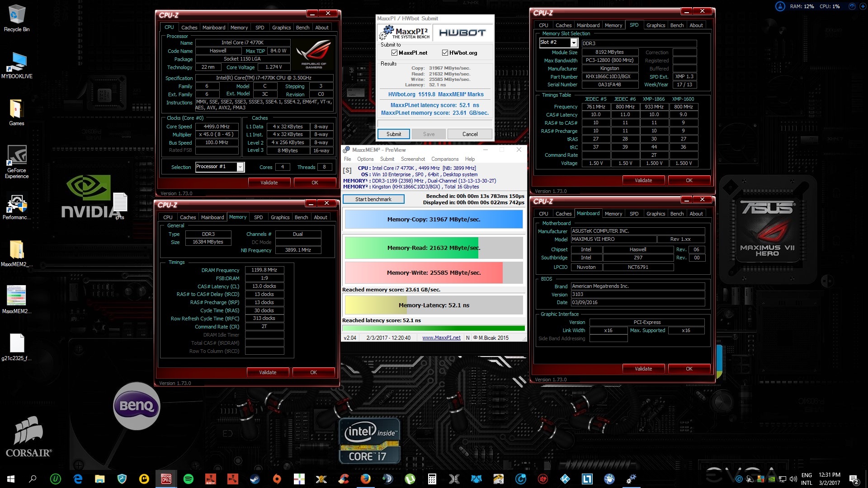Open File Explorer from the taskbar
This screenshot has width=868, height=488.
pyautogui.click(x=100, y=479)
